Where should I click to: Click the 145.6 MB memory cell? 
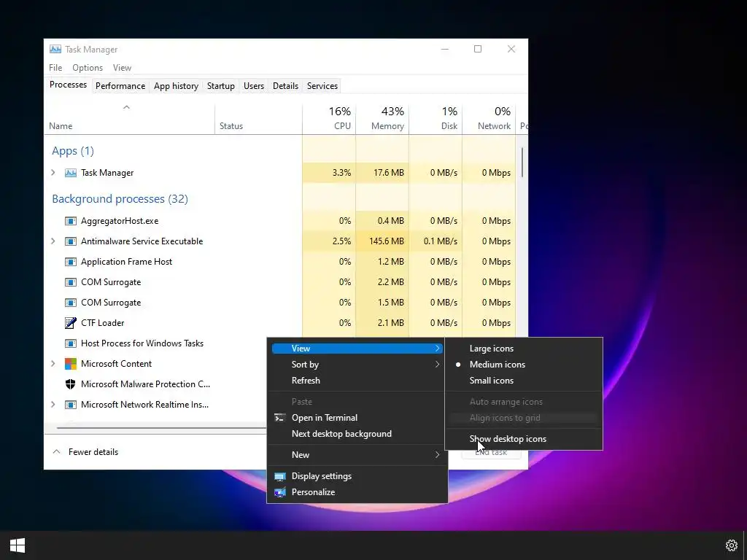pos(382,241)
